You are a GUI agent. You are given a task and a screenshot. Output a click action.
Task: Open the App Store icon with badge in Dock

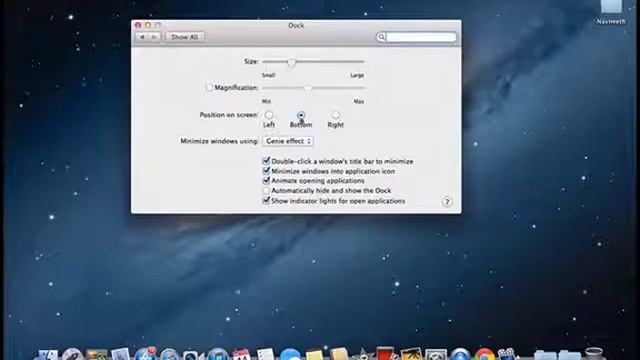145,354
